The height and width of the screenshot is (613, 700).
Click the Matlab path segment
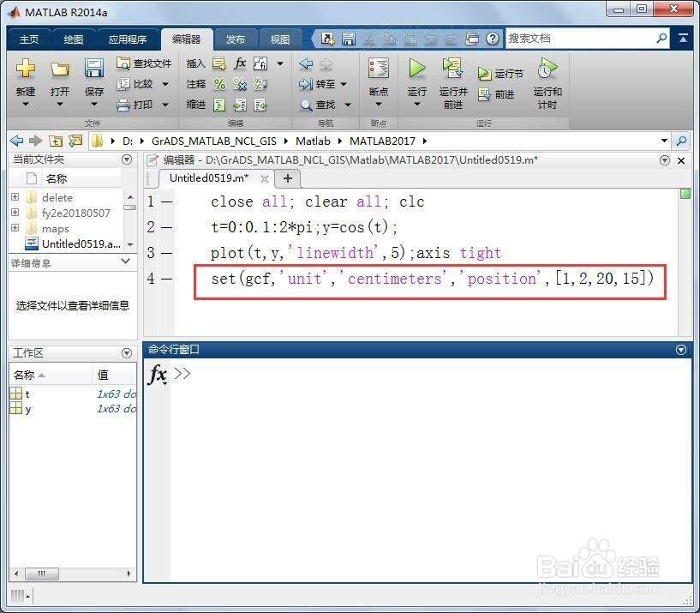point(313,141)
